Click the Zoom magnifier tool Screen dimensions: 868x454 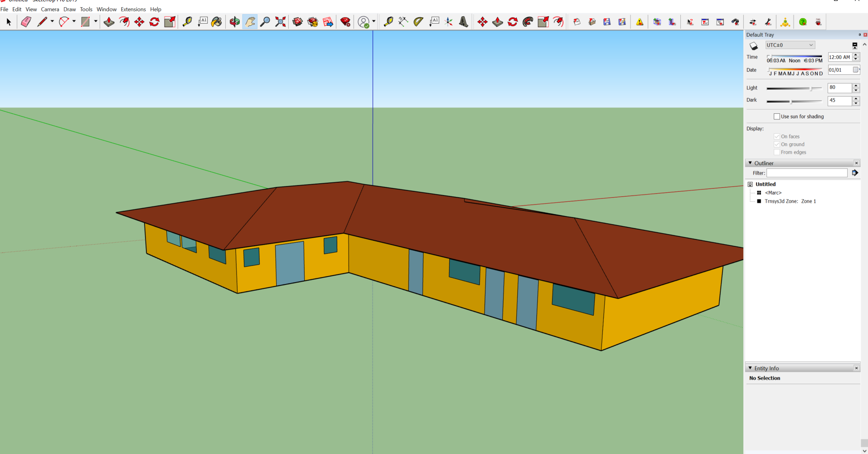265,22
